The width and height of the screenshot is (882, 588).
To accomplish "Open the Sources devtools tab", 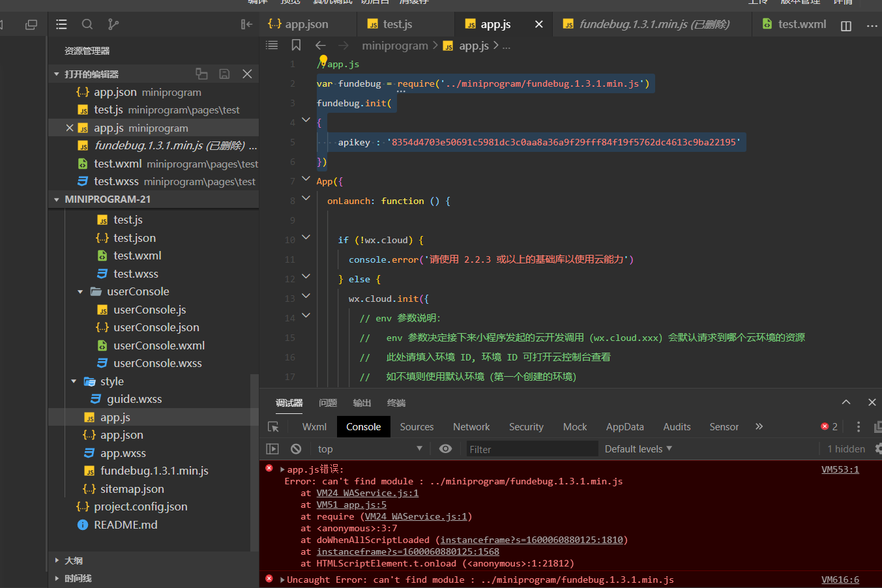I will pyautogui.click(x=417, y=427).
